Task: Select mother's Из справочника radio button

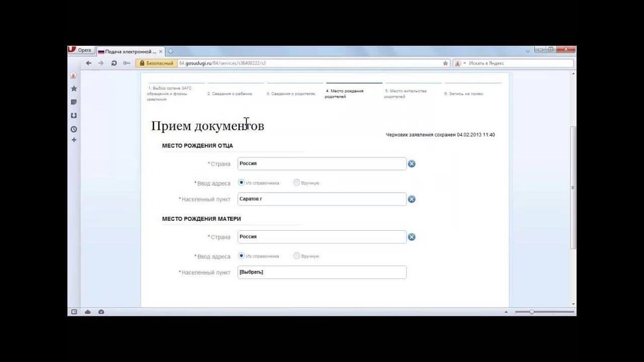Action: pyautogui.click(x=242, y=255)
